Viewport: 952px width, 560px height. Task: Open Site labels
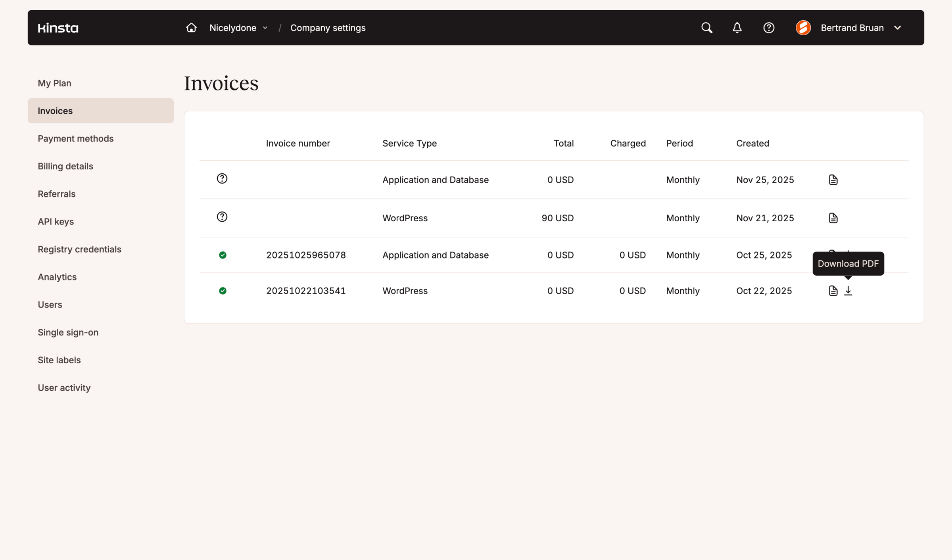101,360
